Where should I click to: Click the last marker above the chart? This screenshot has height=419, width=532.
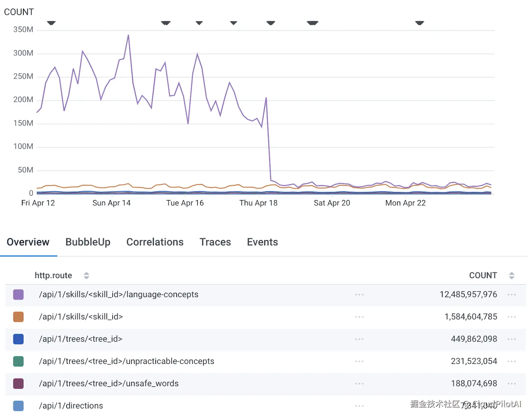[420, 23]
